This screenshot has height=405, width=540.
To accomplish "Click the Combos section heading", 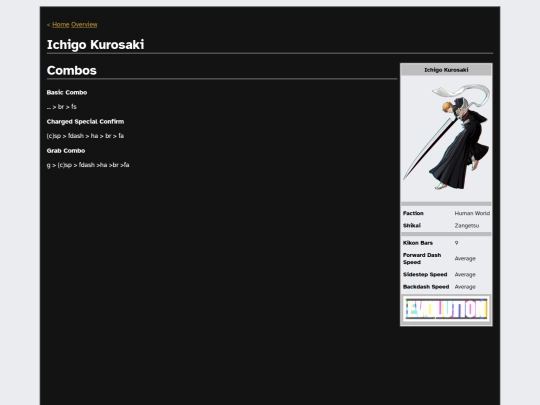I will point(72,71).
